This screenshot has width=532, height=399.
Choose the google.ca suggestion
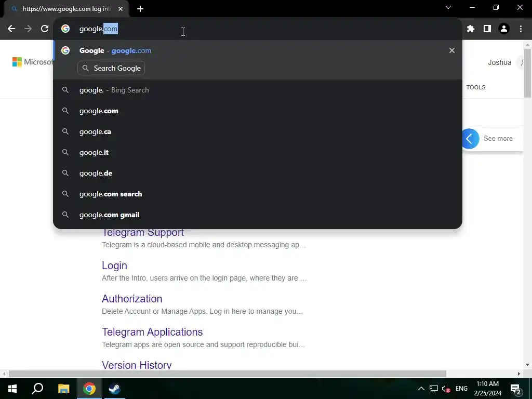258,131
